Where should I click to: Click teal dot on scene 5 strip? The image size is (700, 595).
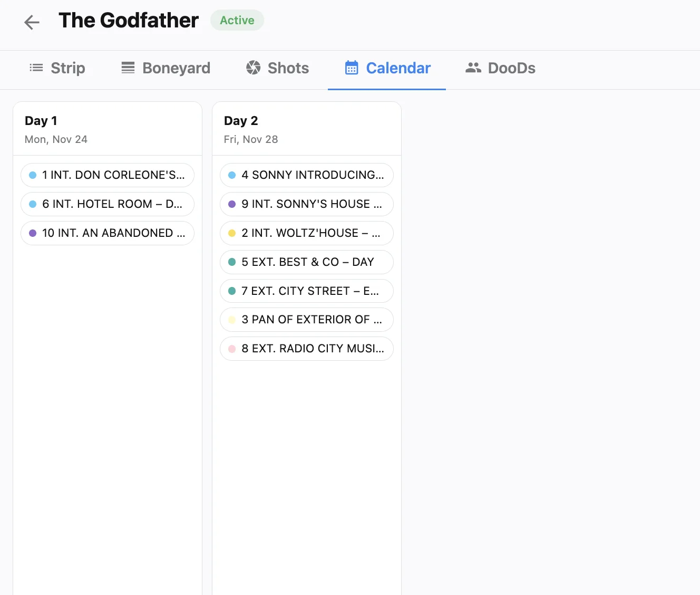232,262
